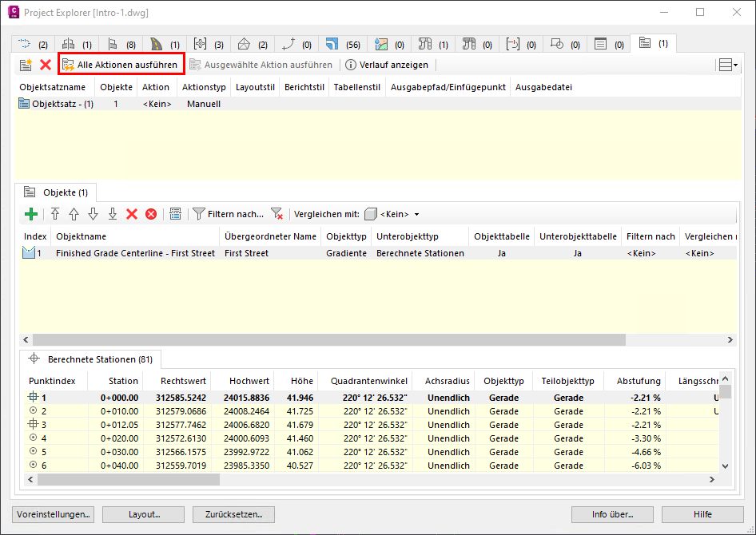Viewport: 756px width, 535px height.
Task: Click the Civil 3D app icon in title bar
Action: point(14,12)
